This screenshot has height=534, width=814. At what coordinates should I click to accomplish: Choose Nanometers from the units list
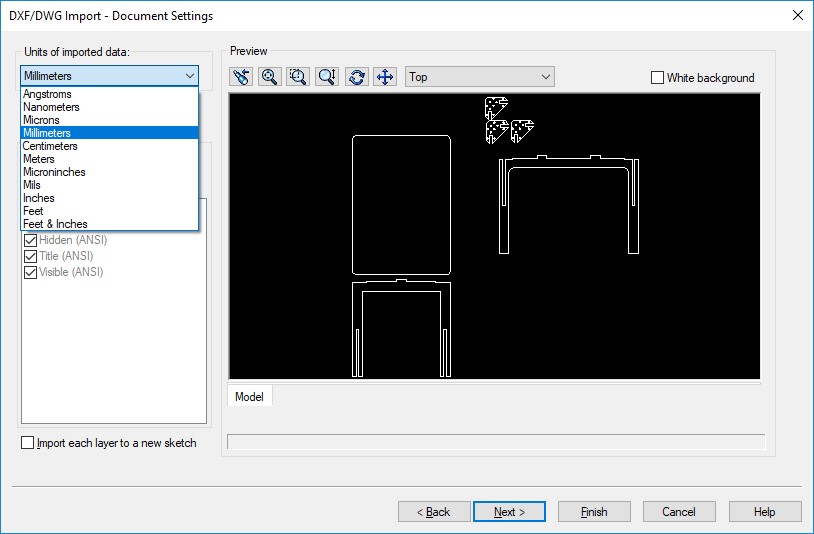(110, 107)
